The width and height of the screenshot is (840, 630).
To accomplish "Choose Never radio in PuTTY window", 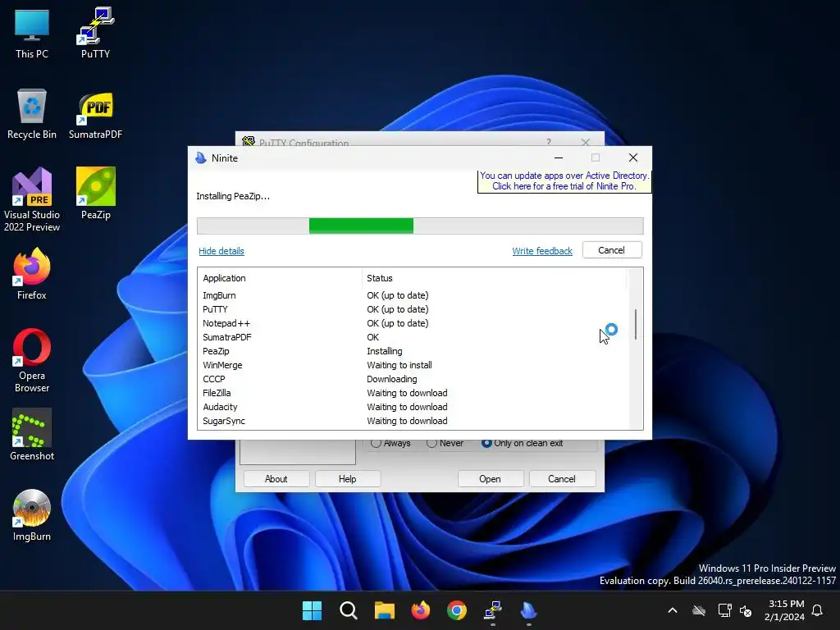I will pyautogui.click(x=431, y=443).
